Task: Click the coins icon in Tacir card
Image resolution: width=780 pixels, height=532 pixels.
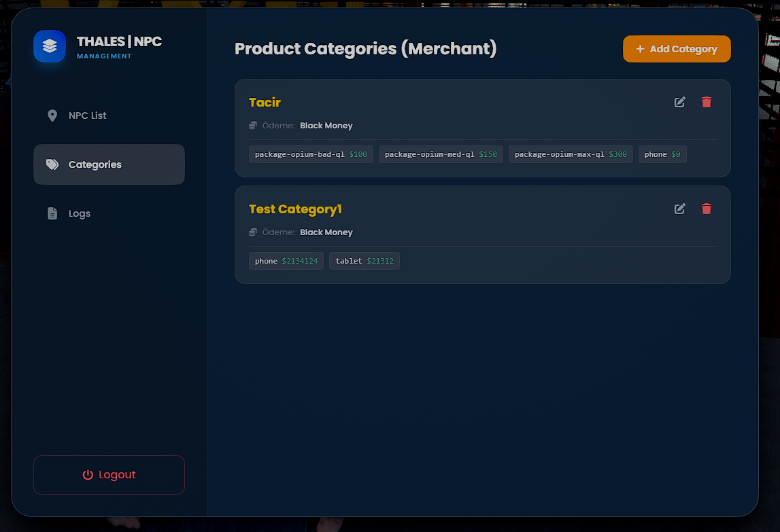Action: tap(253, 126)
